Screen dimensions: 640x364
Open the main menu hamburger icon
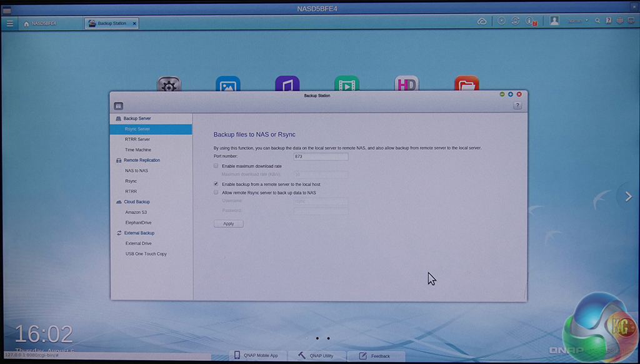10,24
